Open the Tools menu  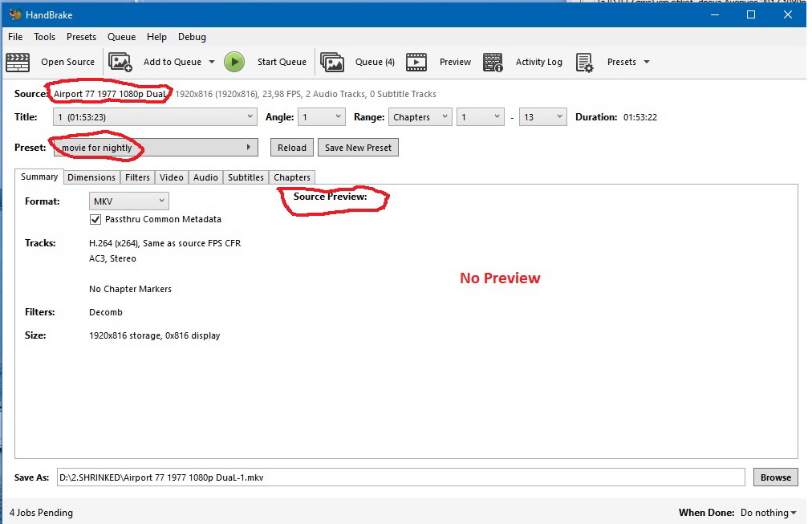44,36
